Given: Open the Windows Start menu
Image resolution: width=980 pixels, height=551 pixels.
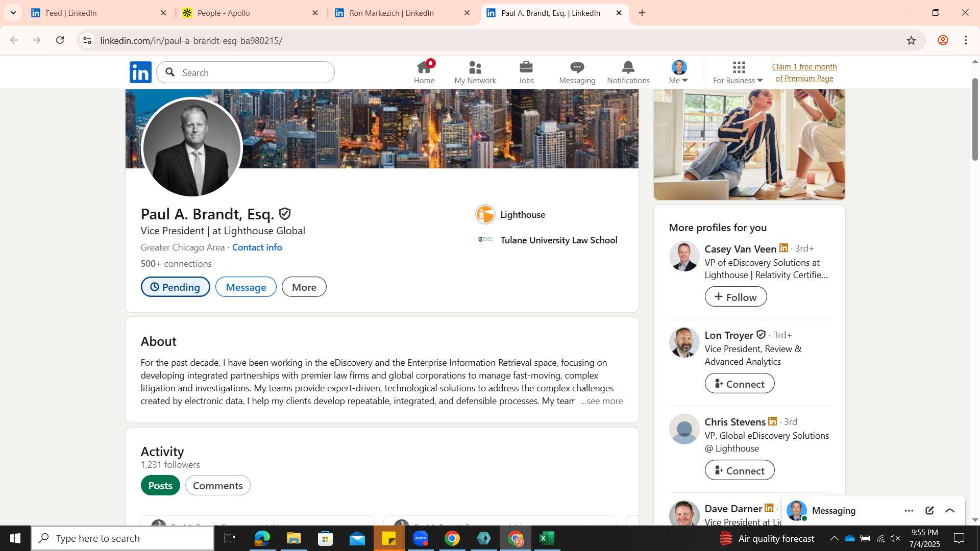Looking at the screenshot, I should click(x=15, y=538).
